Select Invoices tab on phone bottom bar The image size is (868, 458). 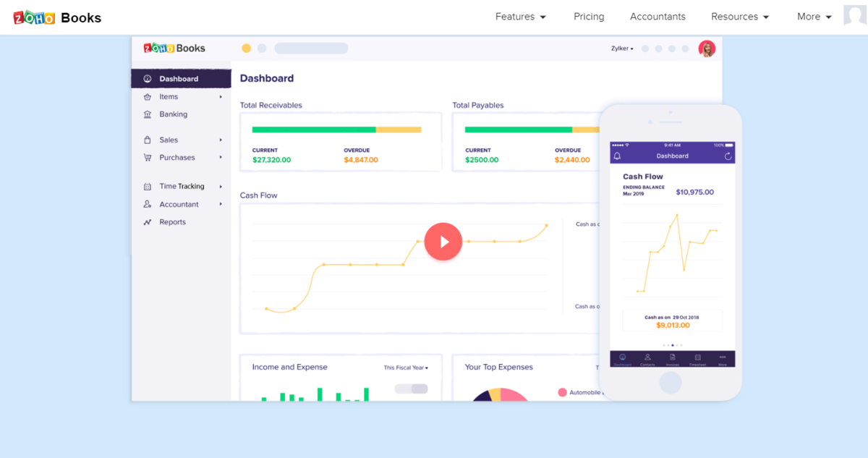(x=672, y=360)
